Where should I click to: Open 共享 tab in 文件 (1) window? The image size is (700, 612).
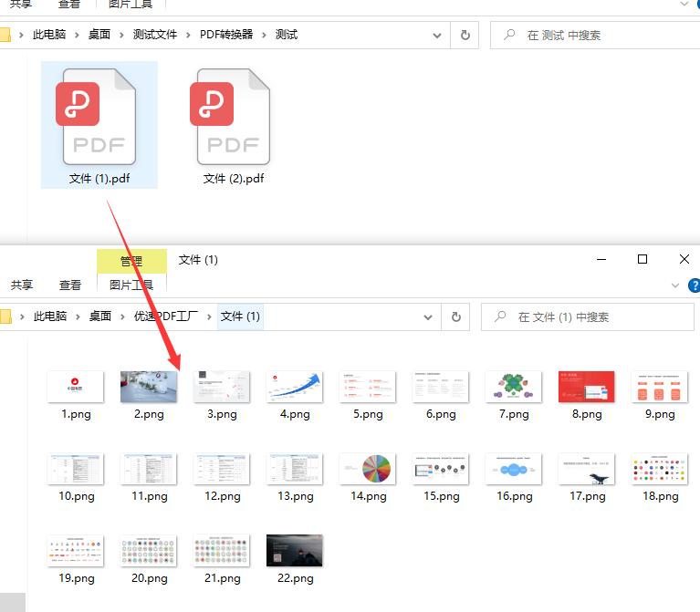(21, 285)
